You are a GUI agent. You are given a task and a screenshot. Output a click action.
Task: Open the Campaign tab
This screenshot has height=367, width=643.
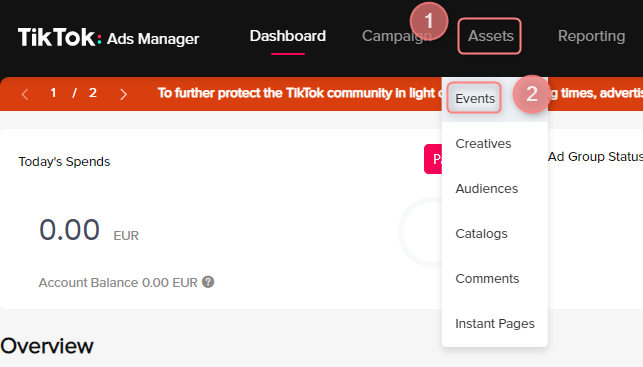click(x=397, y=36)
